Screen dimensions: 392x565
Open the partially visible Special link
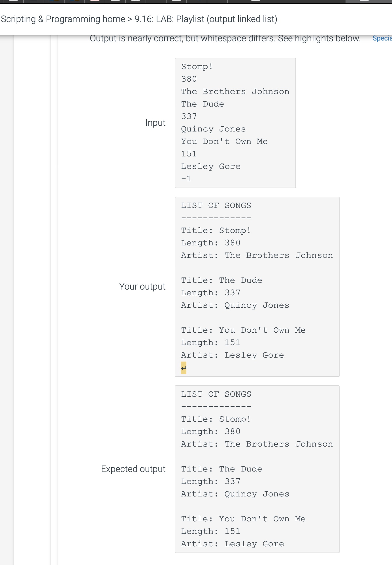382,38
